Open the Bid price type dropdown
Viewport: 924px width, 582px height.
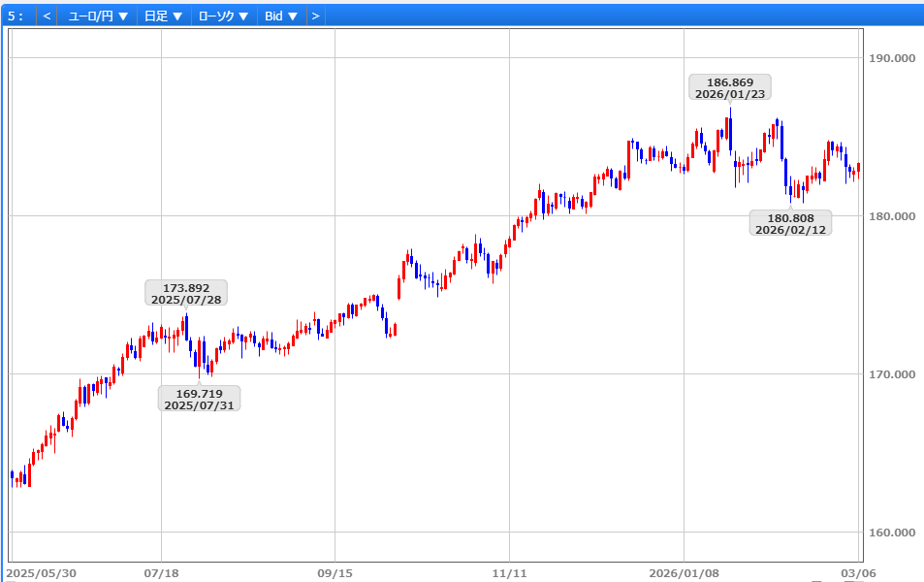coord(281,16)
